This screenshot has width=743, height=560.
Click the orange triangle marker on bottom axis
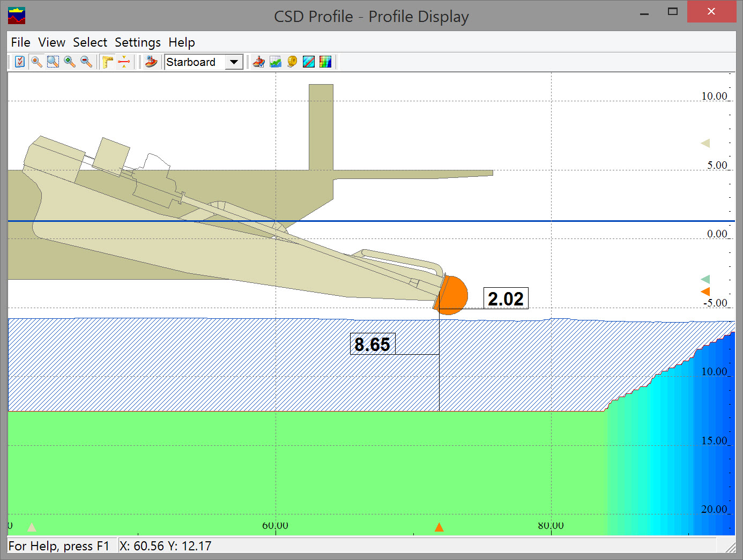[x=439, y=527]
